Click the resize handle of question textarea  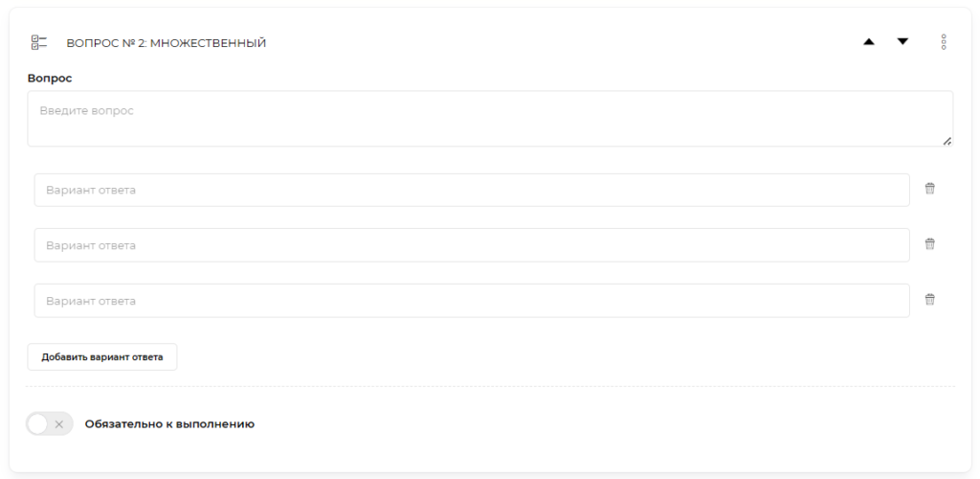[x=947, y=141]
